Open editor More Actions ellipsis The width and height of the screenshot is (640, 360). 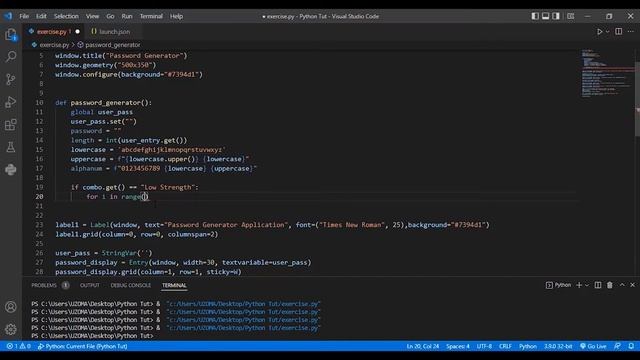click(631, 31)
